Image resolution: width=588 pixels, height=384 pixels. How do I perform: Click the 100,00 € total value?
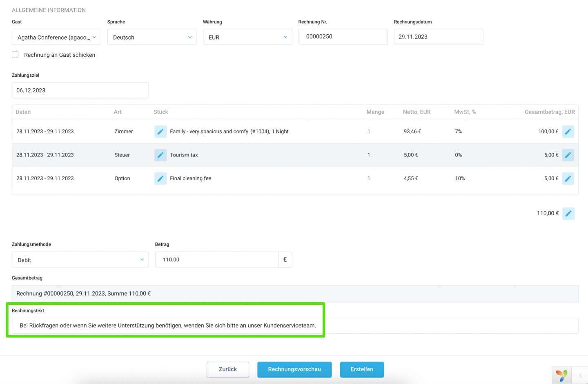(x=548, y=132)
